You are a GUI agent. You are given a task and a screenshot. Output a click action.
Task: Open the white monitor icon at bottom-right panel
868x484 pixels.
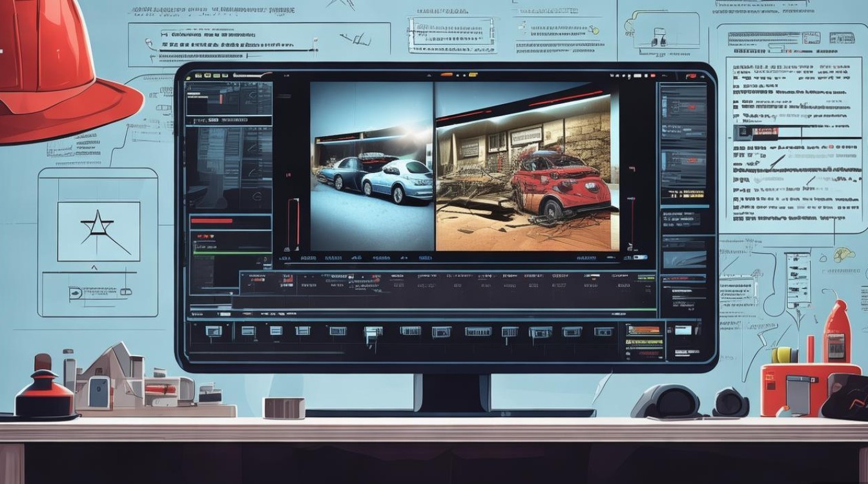click(x=682, y=330)
